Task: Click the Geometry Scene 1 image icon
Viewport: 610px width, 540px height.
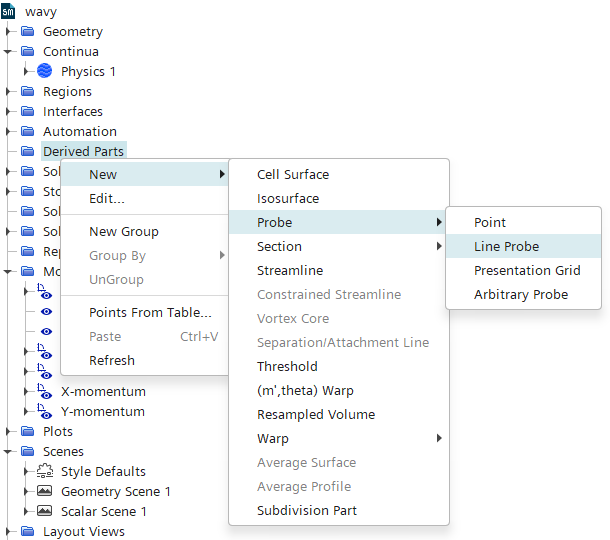Action: [45, 491]
